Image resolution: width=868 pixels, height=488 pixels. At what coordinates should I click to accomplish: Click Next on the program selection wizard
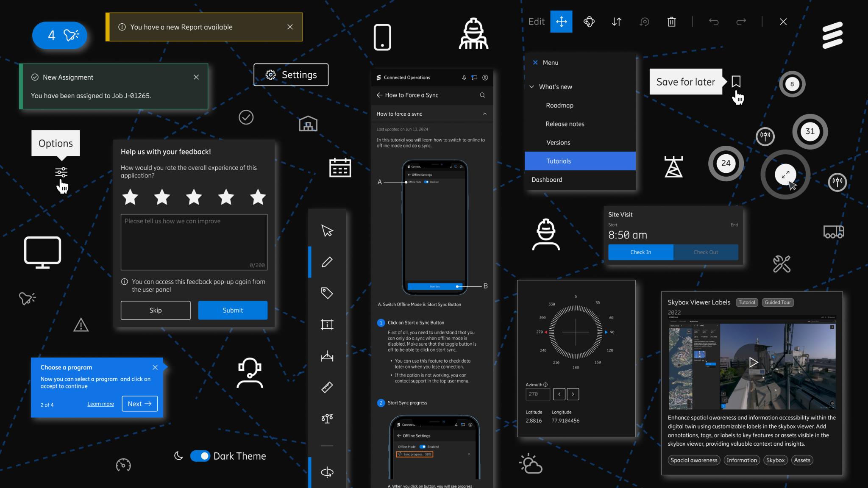point(139,403)
